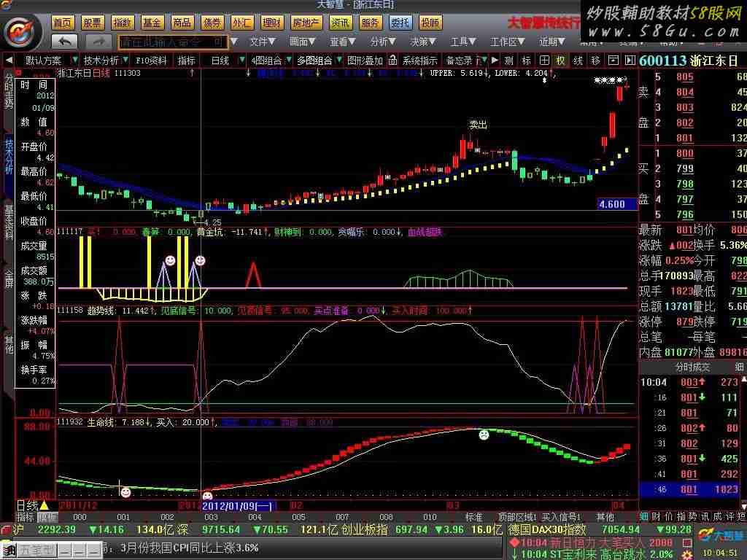Focus the command input box
The image size is (747, 560).
172,42
